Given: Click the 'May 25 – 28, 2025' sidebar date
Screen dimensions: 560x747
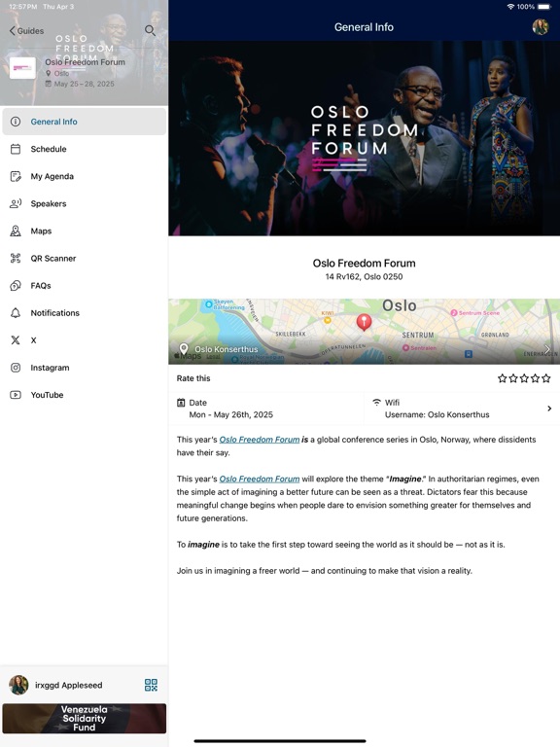Looking at the screenshot, I should 84,84.
